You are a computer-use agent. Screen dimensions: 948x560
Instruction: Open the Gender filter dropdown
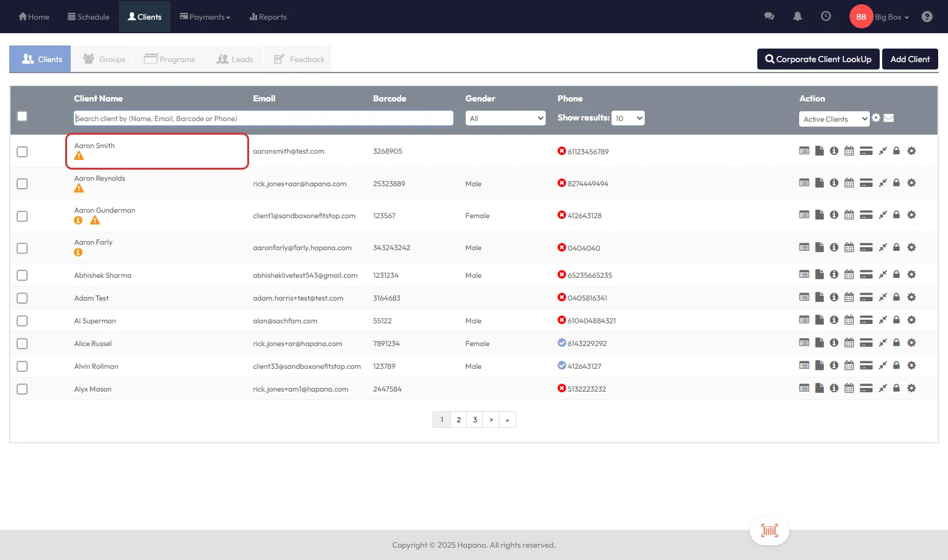point(505,118)
